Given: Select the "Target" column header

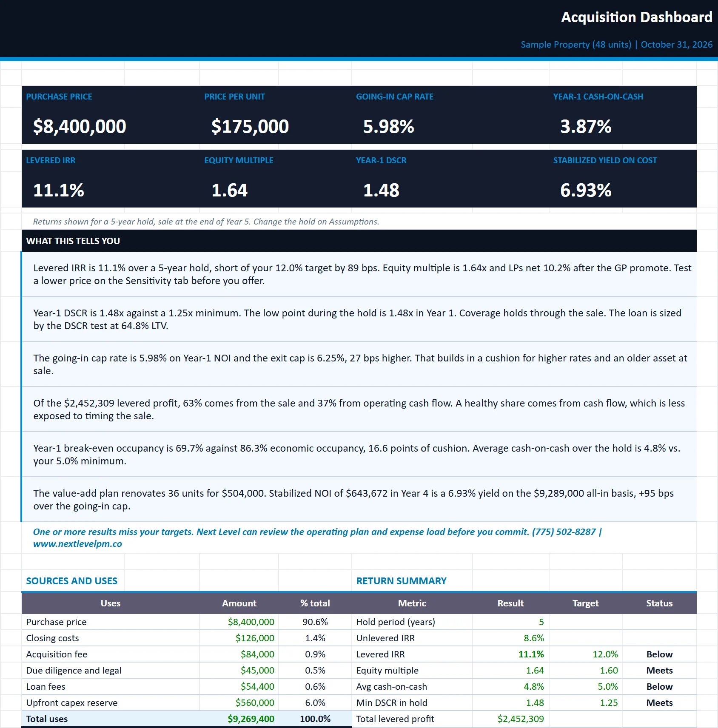Looking at the screenshot, I should click(585, 603).
